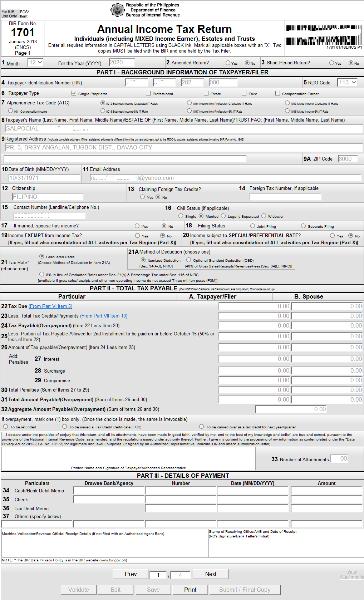Go to the Prev page

click(131, 574)
